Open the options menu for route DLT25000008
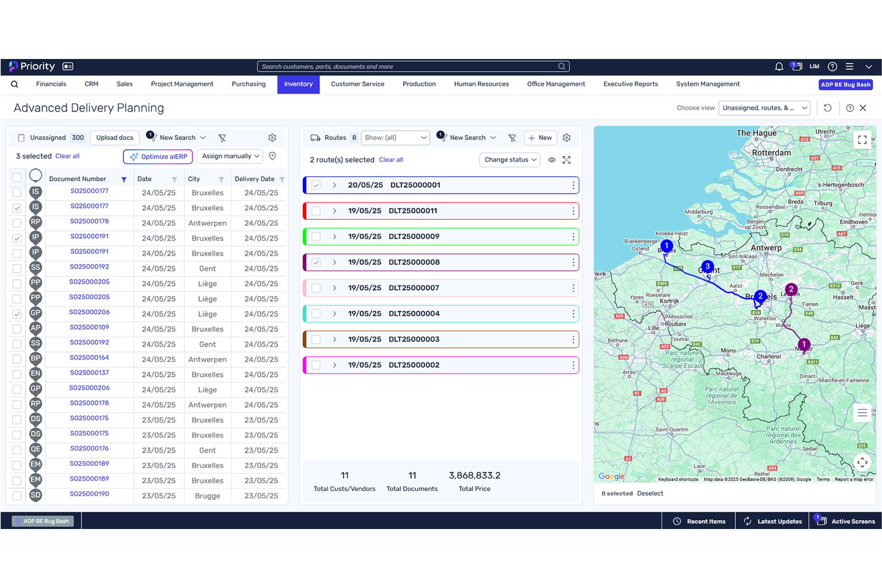 573,262
